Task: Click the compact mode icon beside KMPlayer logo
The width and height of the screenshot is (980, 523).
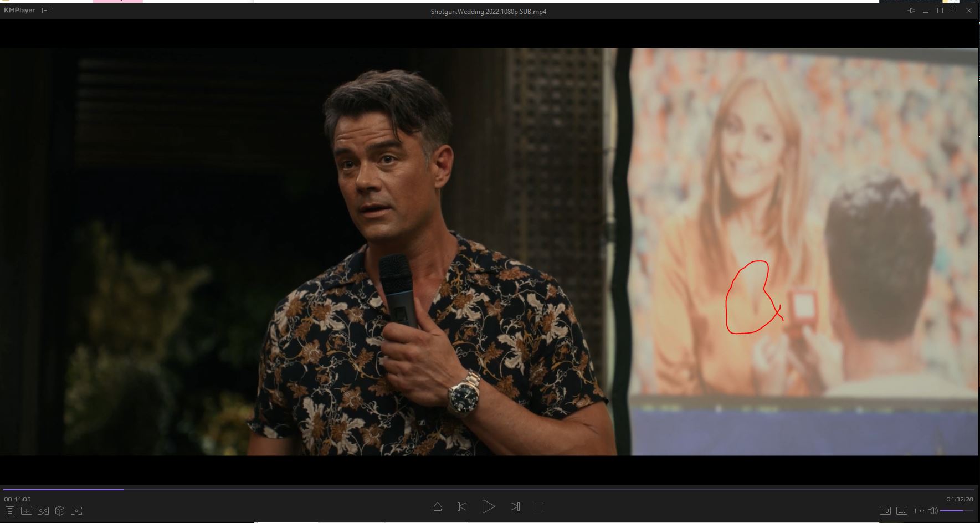Action: point(48,11)
